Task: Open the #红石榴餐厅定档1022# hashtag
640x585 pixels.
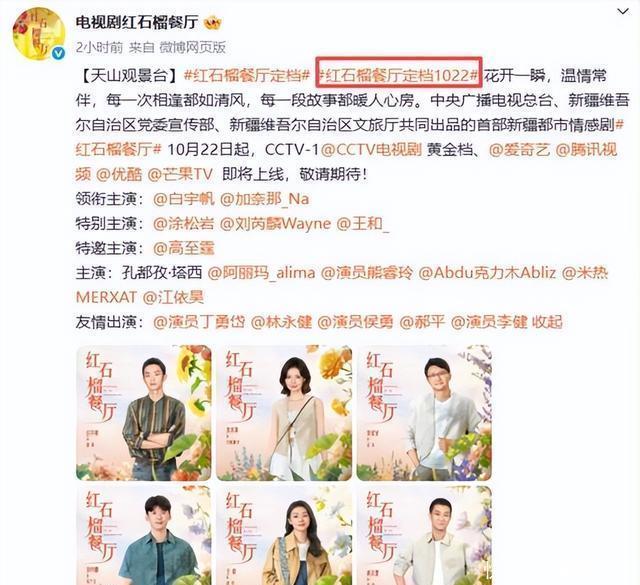Action: (x=398, y=76)
